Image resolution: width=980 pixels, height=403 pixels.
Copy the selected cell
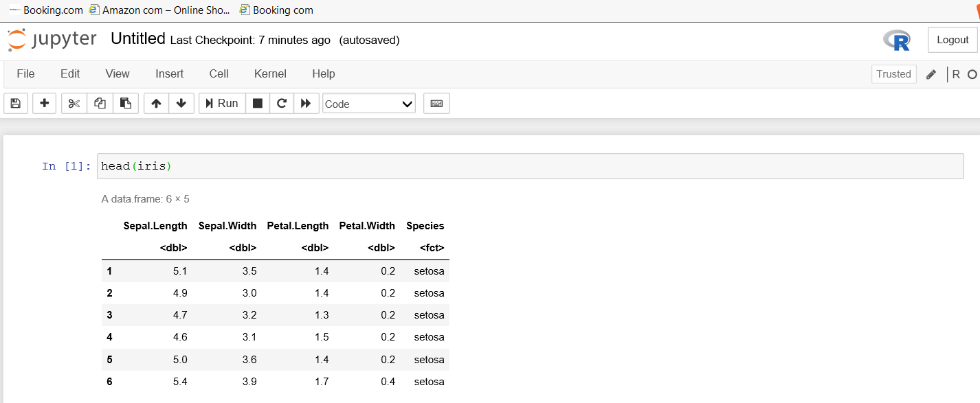point(98,103)
